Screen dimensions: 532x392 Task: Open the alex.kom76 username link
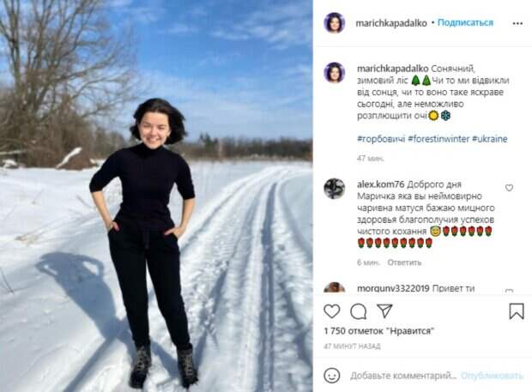381,184
